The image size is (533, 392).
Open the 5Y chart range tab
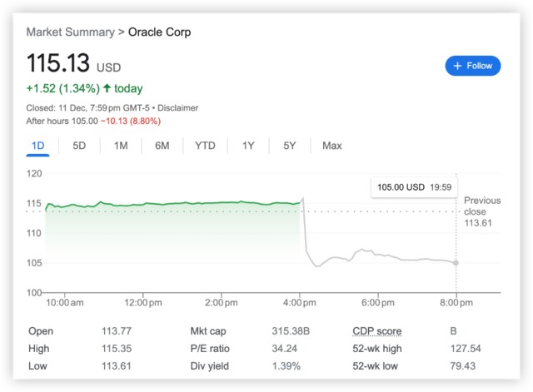point(289,146)
